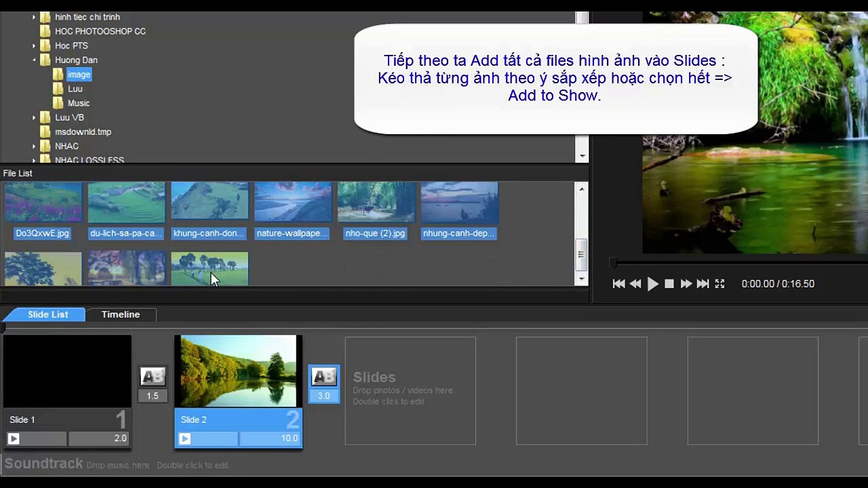
Task: Open full screen preview mode
Action: click(720, 284)
